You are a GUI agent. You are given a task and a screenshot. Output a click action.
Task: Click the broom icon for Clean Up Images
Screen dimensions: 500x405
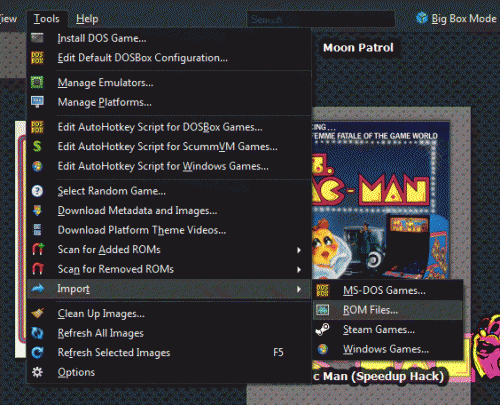(38, 313)
